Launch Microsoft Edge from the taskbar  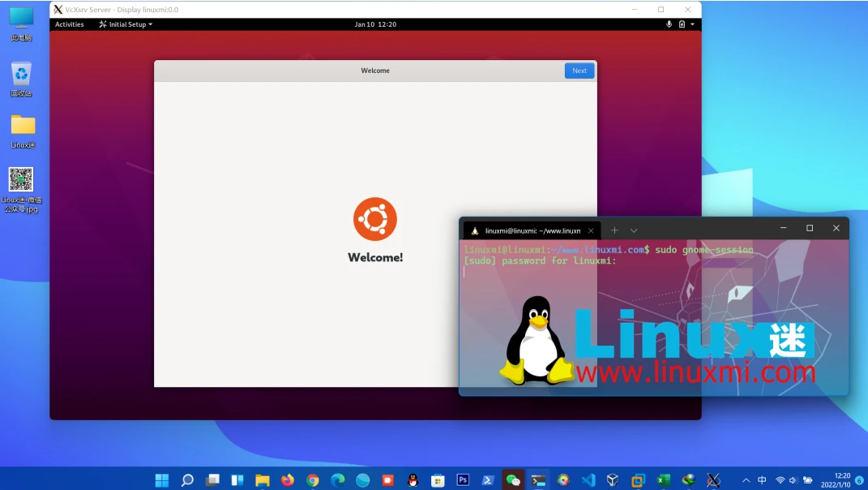(x=338, y=480)
